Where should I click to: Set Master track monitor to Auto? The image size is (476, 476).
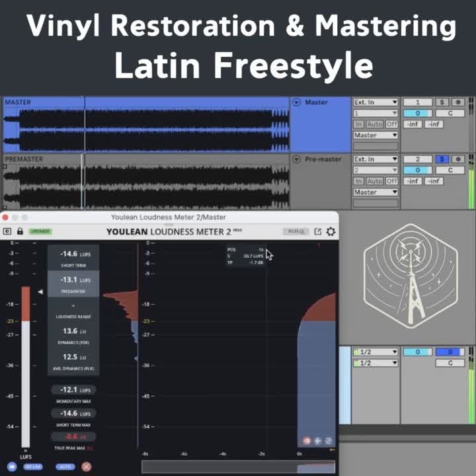[375, 124]
